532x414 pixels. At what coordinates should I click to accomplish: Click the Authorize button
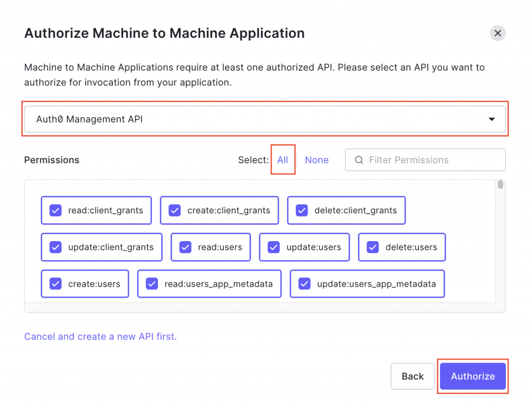tap(473, 376)
